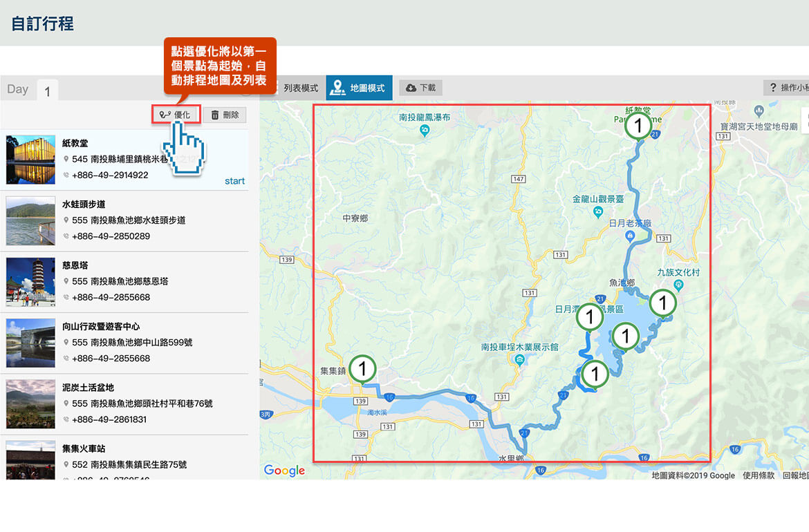Click the 慈恩塔 place name
This screenshot has width=809, height=532.
pos(75,265)
